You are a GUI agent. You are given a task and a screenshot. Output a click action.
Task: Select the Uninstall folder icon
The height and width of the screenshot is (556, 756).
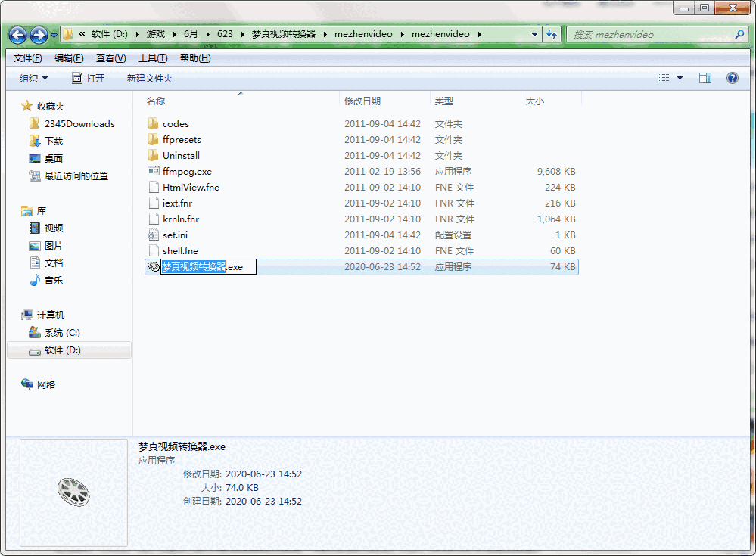(154, 155)
